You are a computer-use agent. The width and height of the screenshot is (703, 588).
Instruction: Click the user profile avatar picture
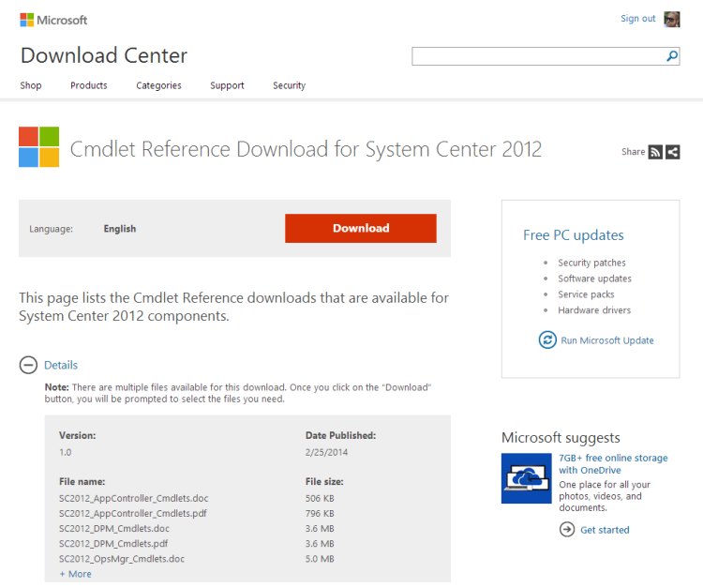click(672, 20)
